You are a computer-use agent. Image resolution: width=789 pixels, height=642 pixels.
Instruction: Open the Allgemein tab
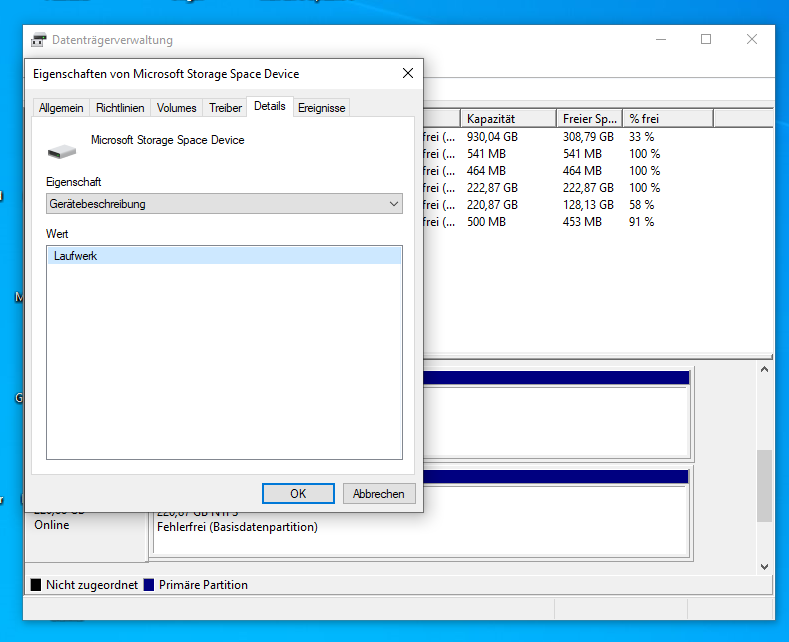pyautogui.click(x=61, y=108)
